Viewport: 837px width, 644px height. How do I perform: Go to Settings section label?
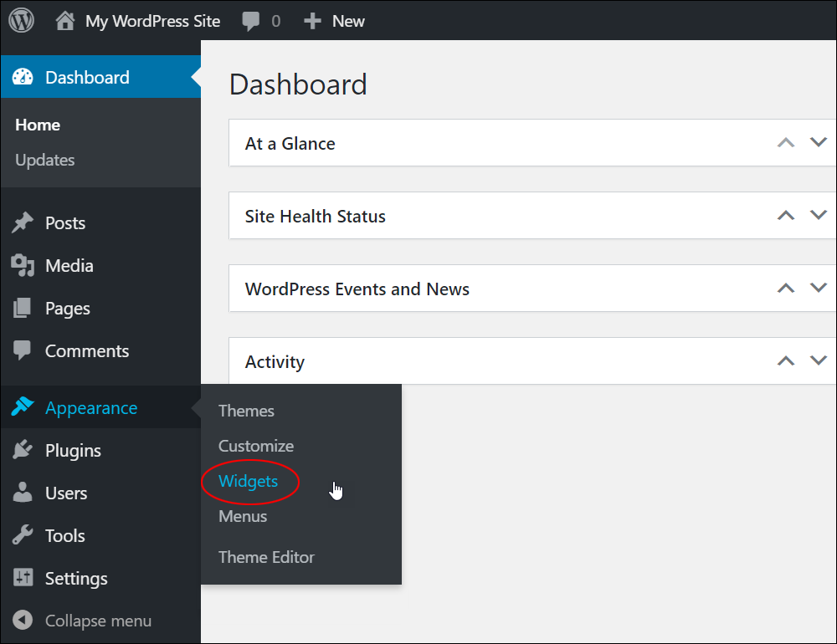click(x=76, y=579)
